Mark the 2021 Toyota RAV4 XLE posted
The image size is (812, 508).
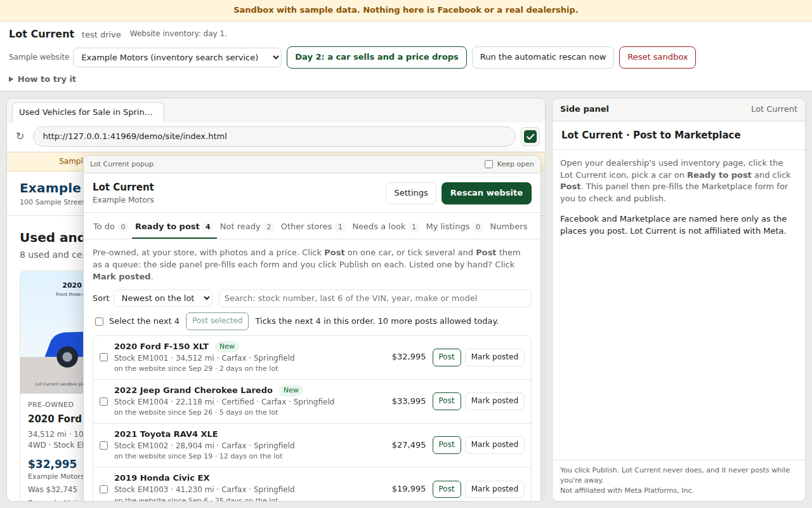tap(495, 445)
